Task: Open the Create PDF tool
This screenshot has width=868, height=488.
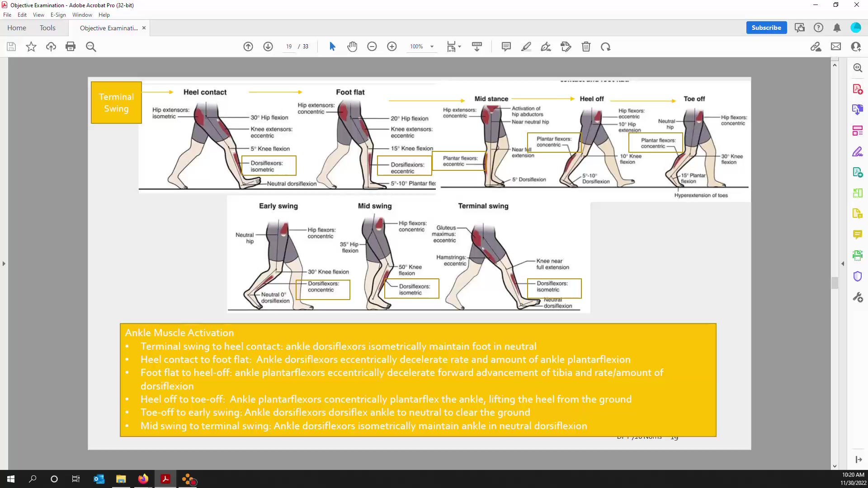Action: click(x=858, y=89)
